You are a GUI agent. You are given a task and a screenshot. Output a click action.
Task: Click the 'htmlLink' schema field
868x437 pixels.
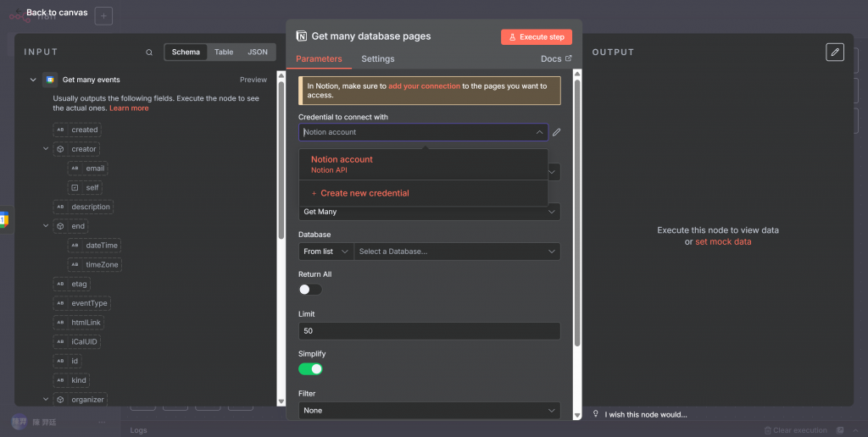(78, 323)
